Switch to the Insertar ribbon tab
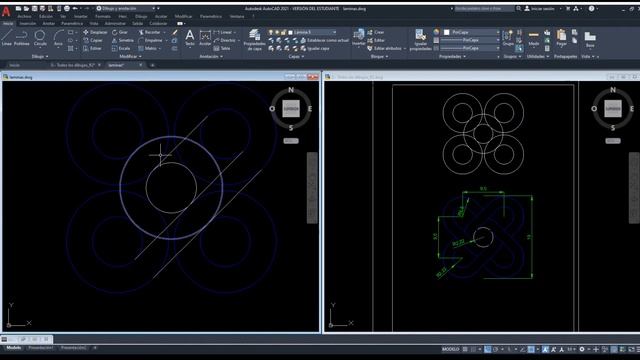640x360 pixels. pyautogui.click(x=28, y=24)
